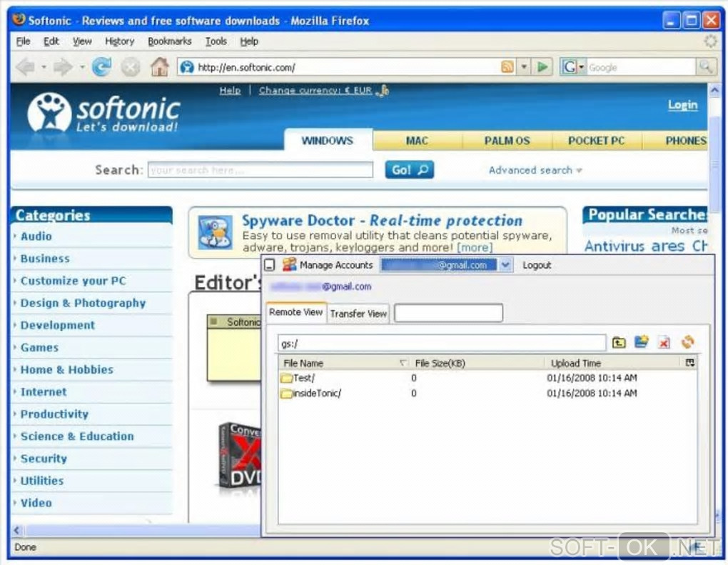This screenshot has width=728, height=565.
Task: Click the Login link
Action: tap(682, 104)
